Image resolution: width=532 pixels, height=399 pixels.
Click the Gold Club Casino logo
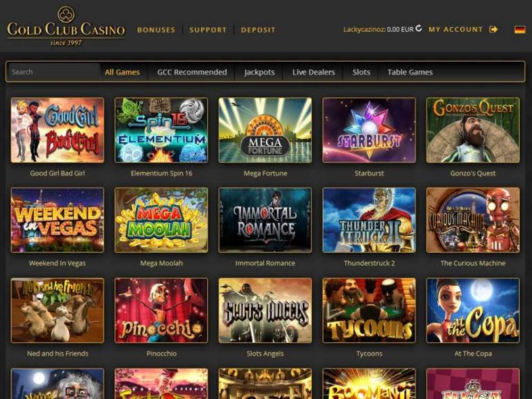[66, 26]
